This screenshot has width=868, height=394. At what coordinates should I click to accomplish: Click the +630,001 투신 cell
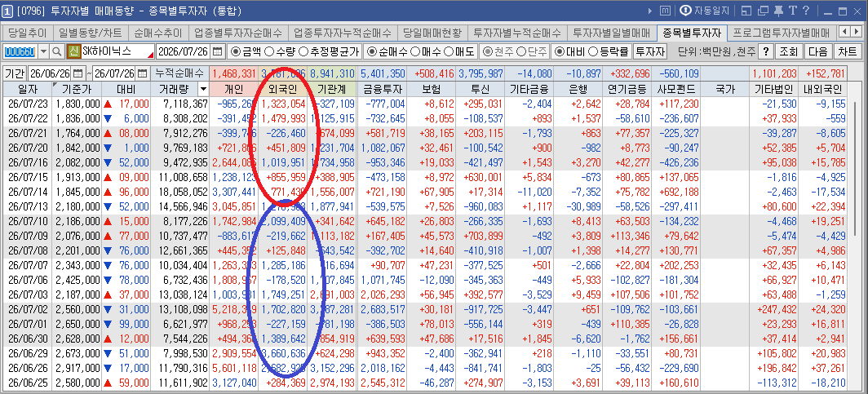pos(480,176)
